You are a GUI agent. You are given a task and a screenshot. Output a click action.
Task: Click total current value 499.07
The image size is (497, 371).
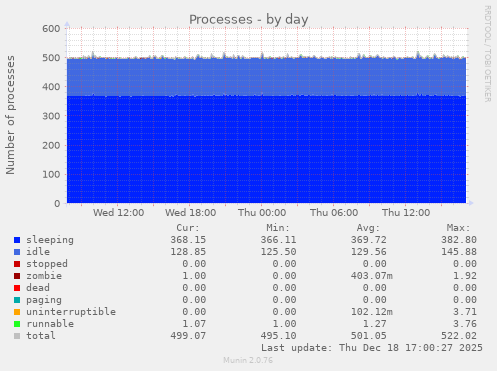(x=188, y=336)
